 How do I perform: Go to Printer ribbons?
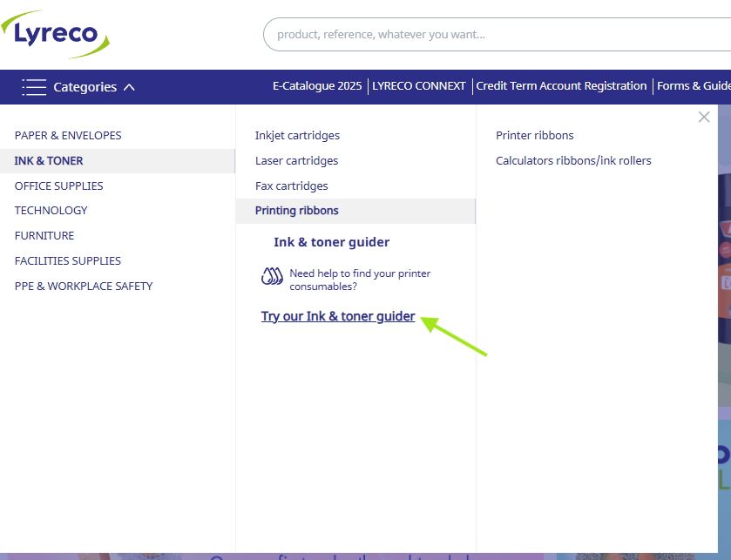(x=535, y=136)
